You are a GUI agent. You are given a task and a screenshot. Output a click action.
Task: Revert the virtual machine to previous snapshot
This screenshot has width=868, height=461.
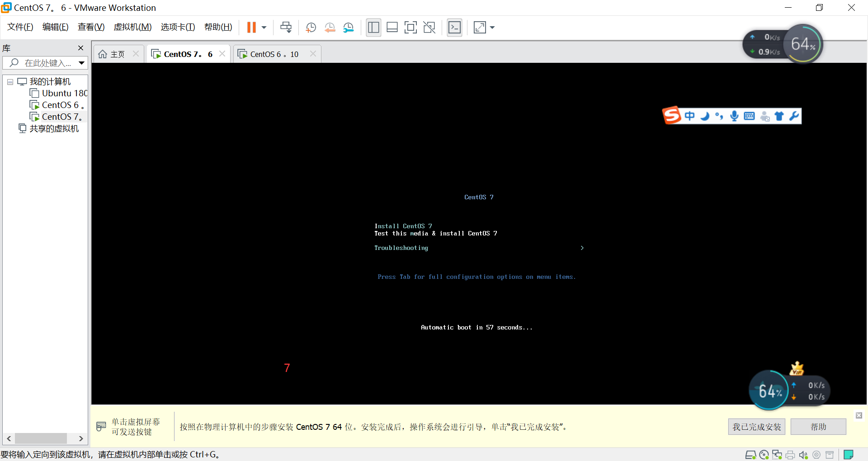coord(330,28)
